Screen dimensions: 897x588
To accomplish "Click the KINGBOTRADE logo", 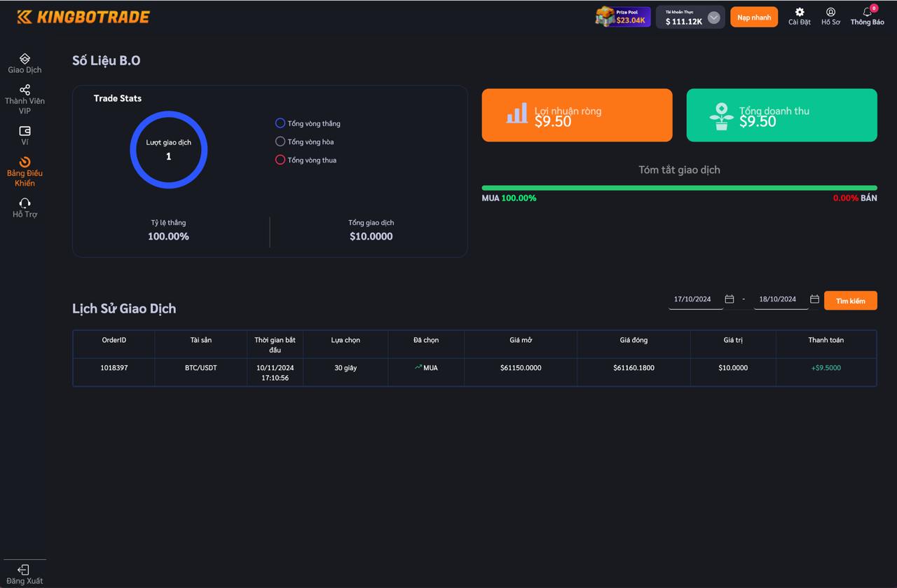I will point(83,17).
